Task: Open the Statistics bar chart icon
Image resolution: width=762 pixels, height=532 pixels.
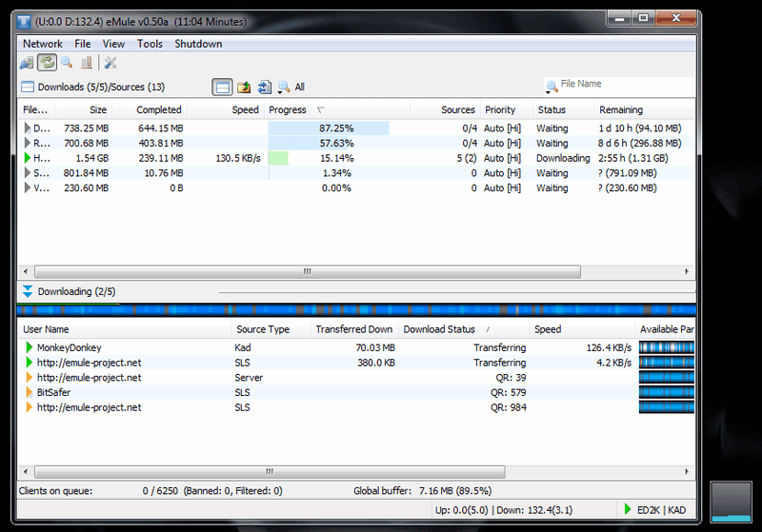Action: click(x=87, y=63)
